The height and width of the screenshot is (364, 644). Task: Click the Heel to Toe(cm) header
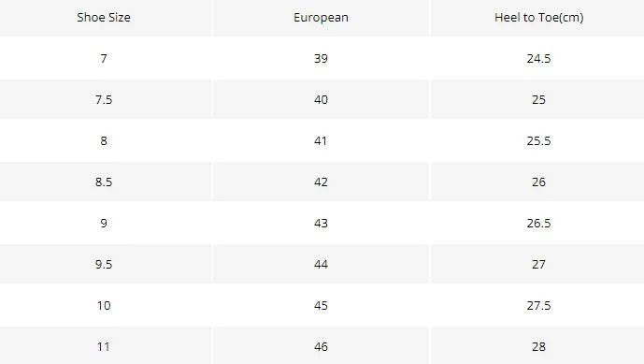(538, 17)
